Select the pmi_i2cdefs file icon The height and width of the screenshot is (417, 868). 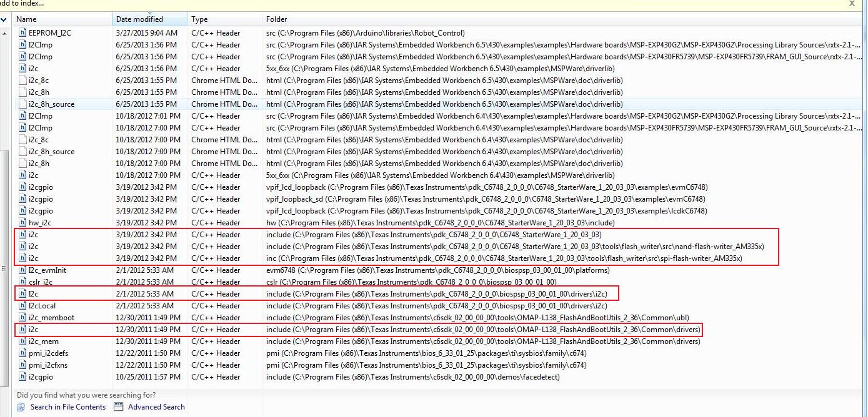point(22,353)
